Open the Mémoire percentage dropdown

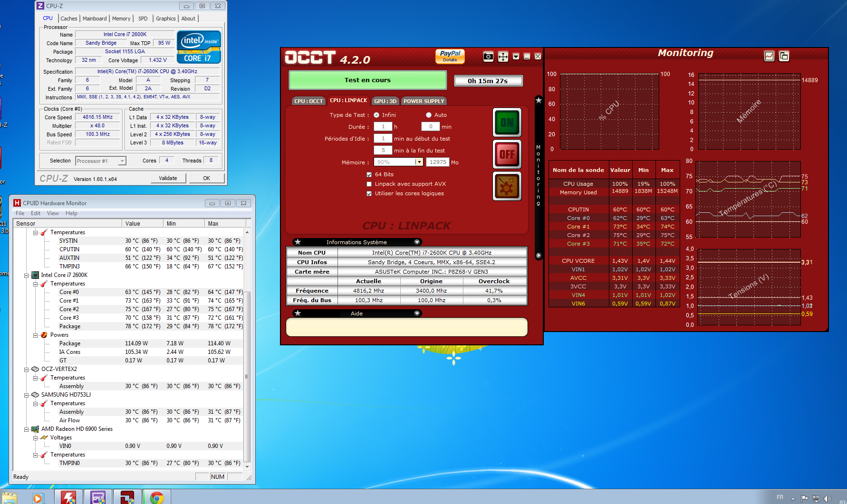tap(419, 162)
